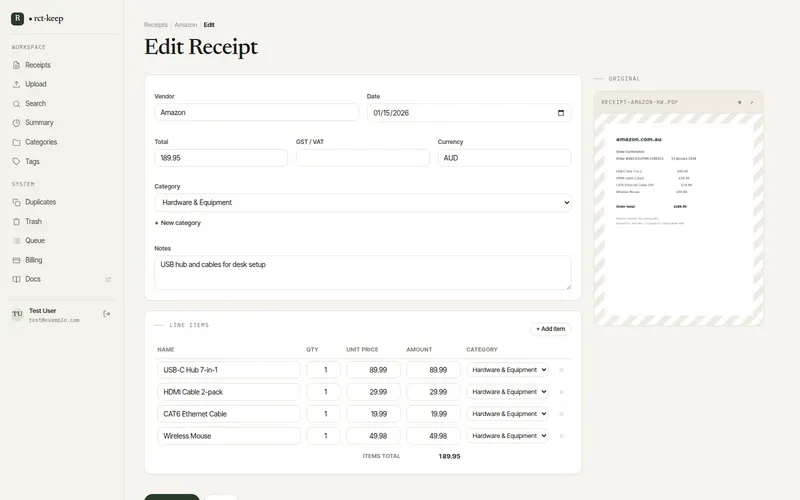
Task: Click the Currency input field
Action: point(505,158)
